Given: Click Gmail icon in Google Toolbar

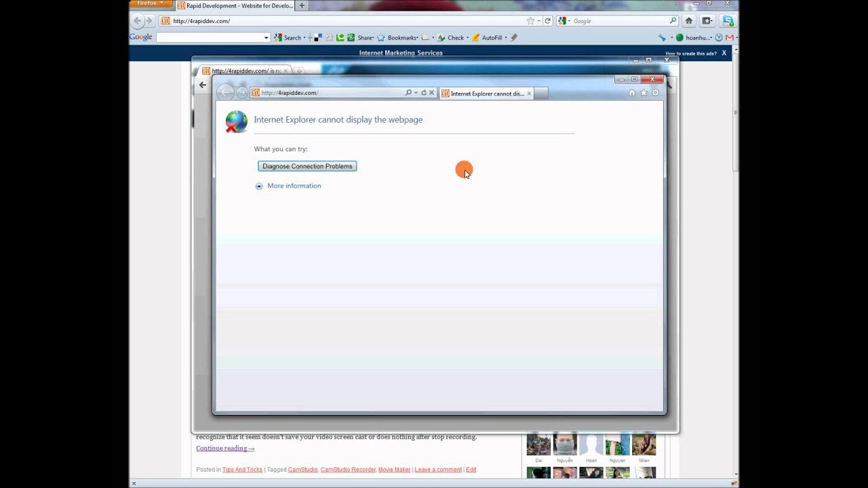Looking at the screenshot, I should [x=730, y=38].
